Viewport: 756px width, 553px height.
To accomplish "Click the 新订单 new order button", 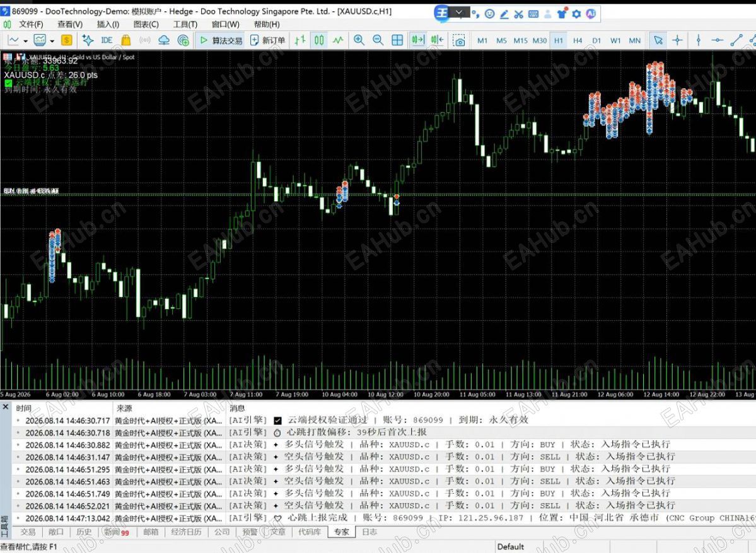I will 268,40.
